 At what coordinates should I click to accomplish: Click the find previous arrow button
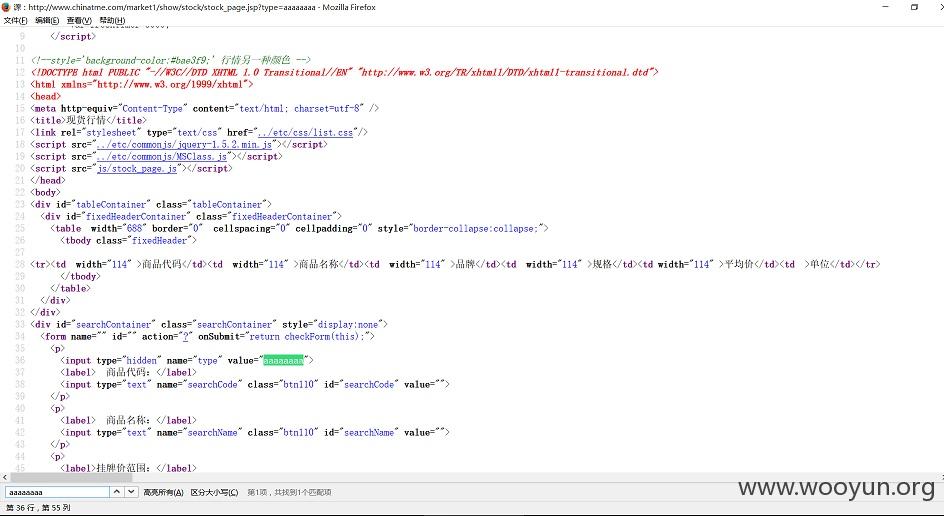click(116, 492)
